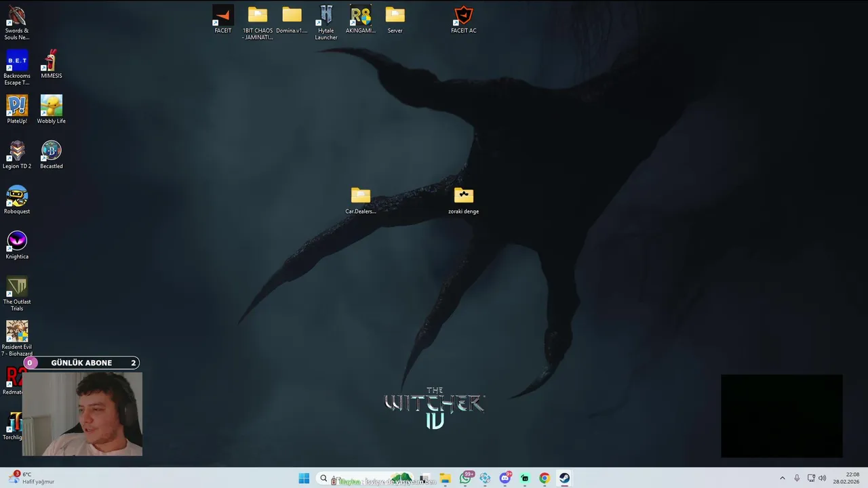The height and width of the screenshot is (488, 868).
Task: Select The Outlast Trials icon
Action: coord(17,293)
